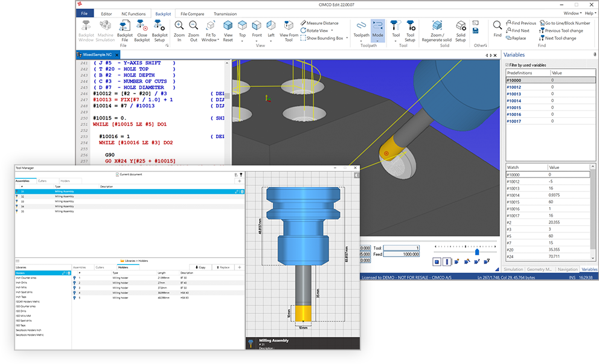
Task: Click Next Tool change
Action: [x=558, y=38]
